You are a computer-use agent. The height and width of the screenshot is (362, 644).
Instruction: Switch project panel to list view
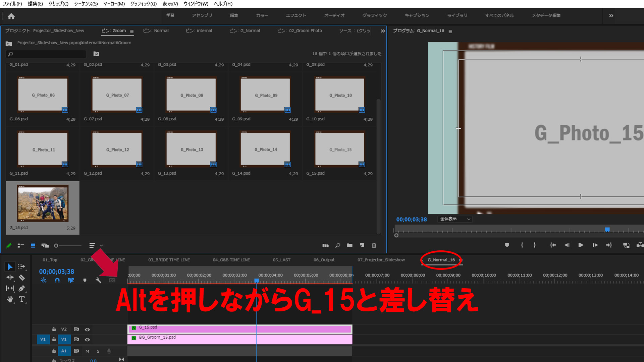pyautogui.click(x=21, y=245)
